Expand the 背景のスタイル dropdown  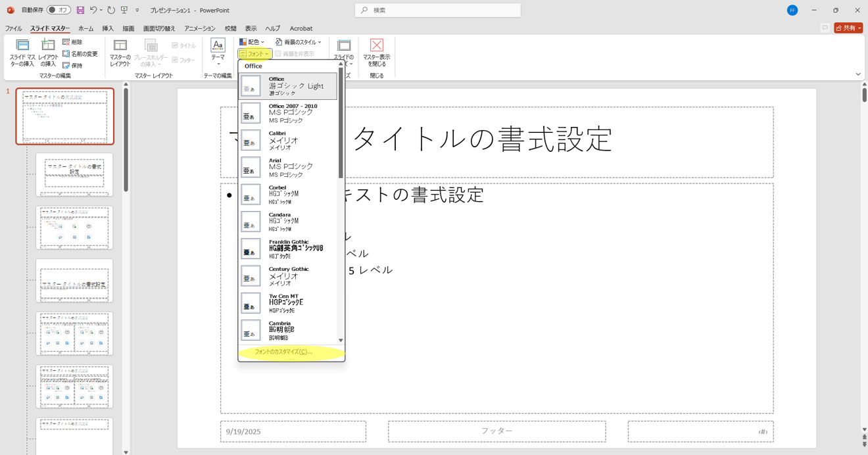coord(298,42)
